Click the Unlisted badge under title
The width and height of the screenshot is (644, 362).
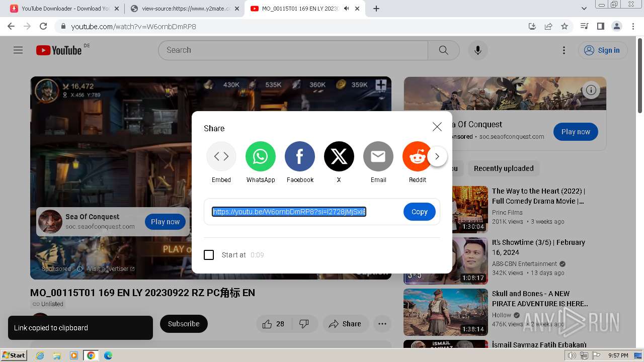[x=48, y=304]
